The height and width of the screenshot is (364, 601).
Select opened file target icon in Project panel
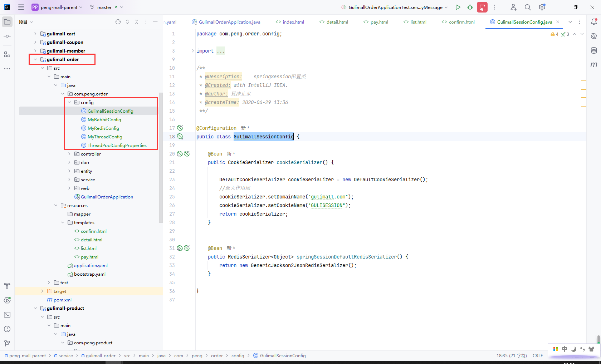(118, 22)
